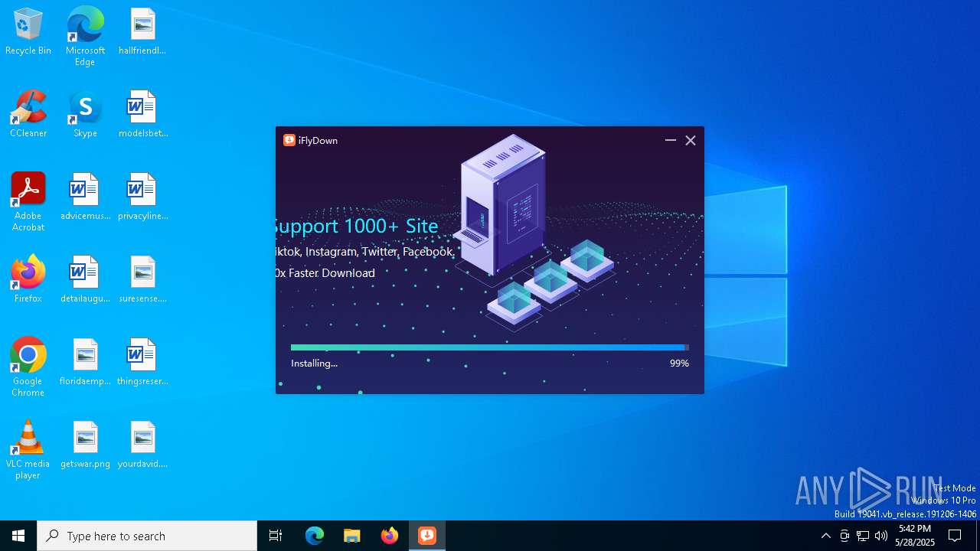The width and height of the screenshot is (980, 551).
Task: Open Microsoft Edge from the taskbar
Action: [315, 536]
